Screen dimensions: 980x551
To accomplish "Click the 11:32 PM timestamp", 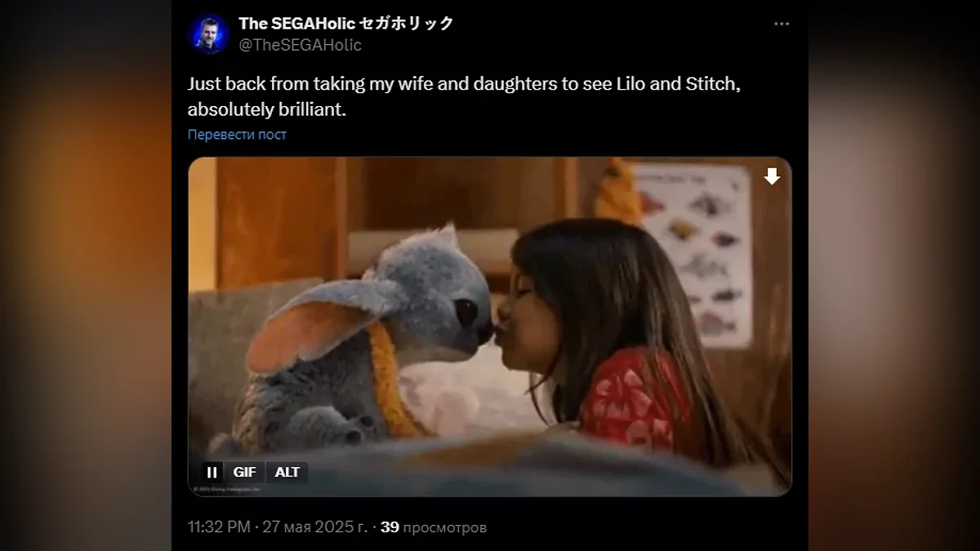I will [x=219, y=527].
